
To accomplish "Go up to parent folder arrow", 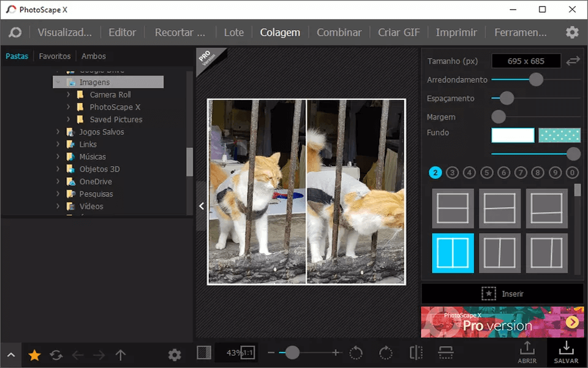I will 121,355.
